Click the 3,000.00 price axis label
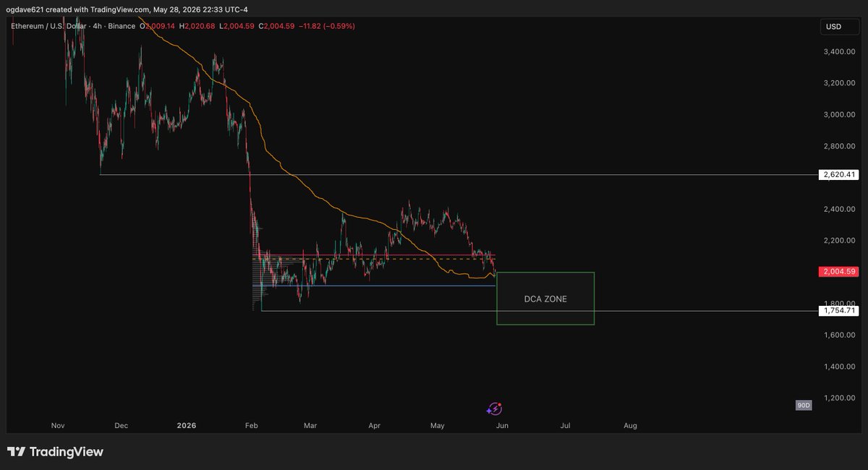 tap(840, 114)
